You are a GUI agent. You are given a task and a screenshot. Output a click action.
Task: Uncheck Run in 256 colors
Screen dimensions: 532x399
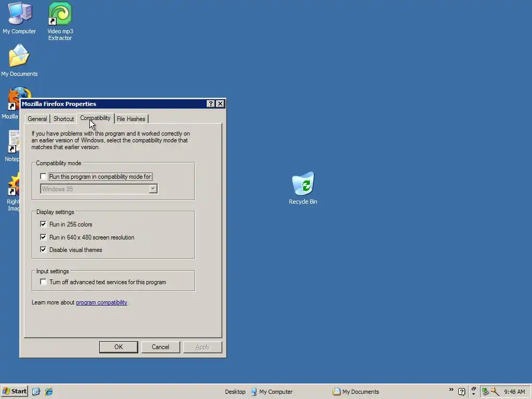pos(43,224)
